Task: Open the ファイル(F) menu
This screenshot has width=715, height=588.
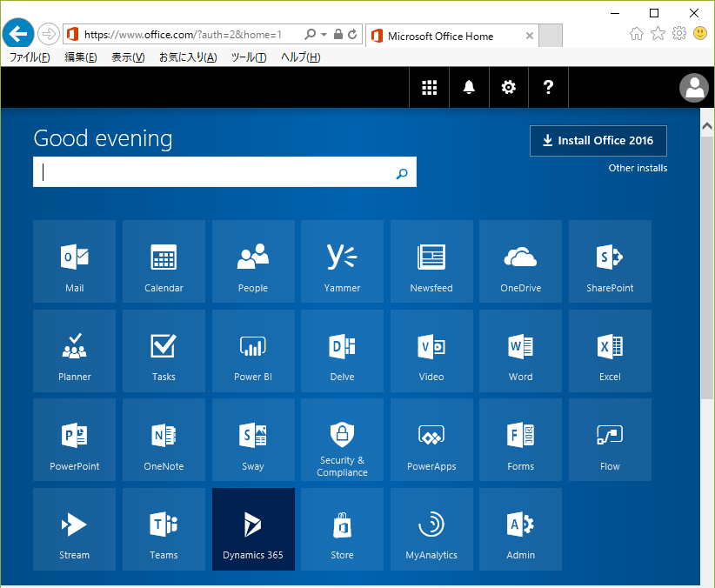Action: [x=29, y=57]
